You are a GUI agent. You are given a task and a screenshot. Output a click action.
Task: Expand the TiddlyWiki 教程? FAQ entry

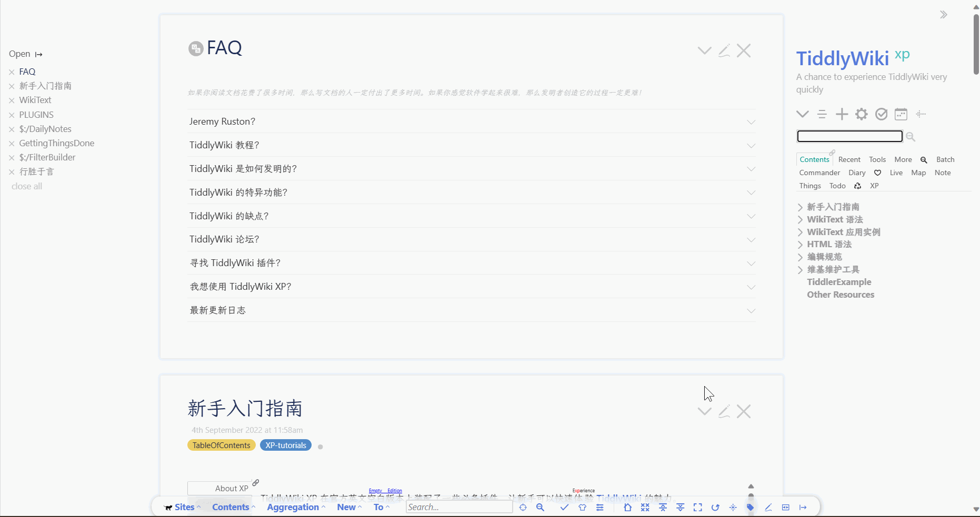(x=472, y=145)
